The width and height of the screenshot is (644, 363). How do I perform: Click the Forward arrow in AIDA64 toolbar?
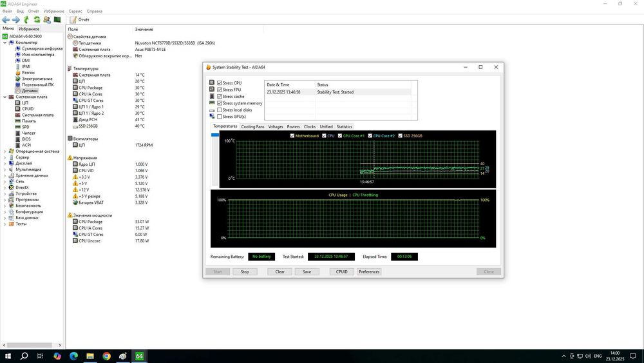(x=16, y=20)
